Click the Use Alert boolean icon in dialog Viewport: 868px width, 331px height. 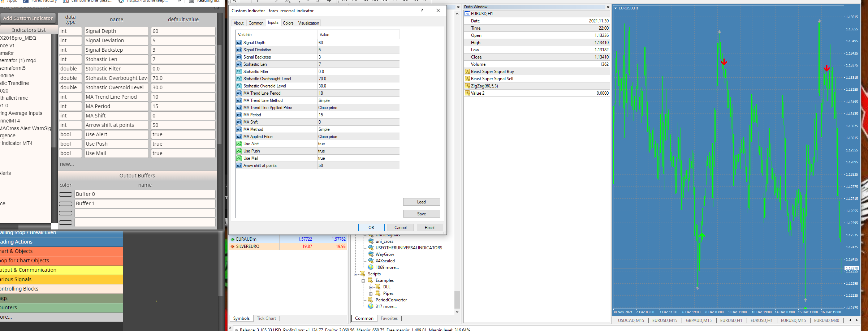[239, 144]
